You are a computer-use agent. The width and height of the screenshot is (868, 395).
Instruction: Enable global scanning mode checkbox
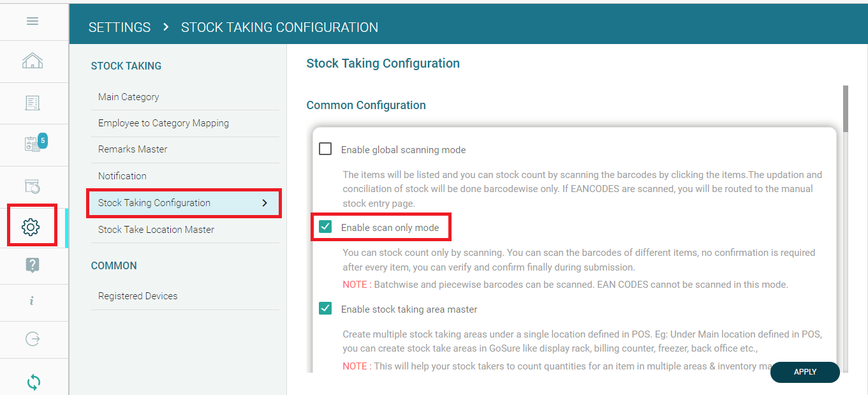click(x=325, y=149)
